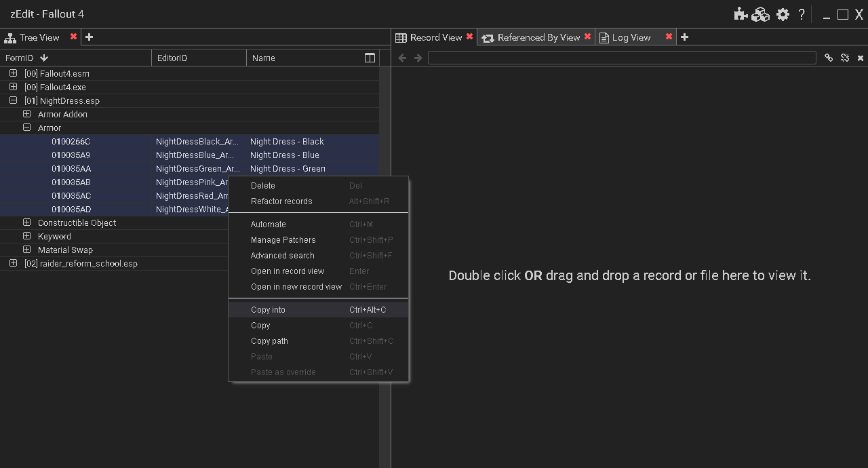Open help question mark icon
The height and width of the screenshot is (468, 868).
point(802,14)
